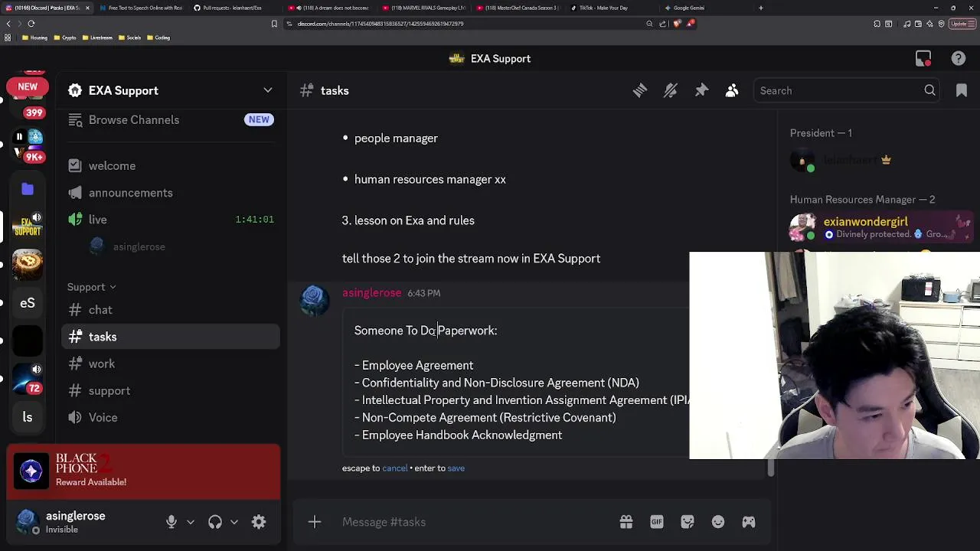Click the save edit link
The width and height of the screenshot is (980, 551).
tap(456, 468)
